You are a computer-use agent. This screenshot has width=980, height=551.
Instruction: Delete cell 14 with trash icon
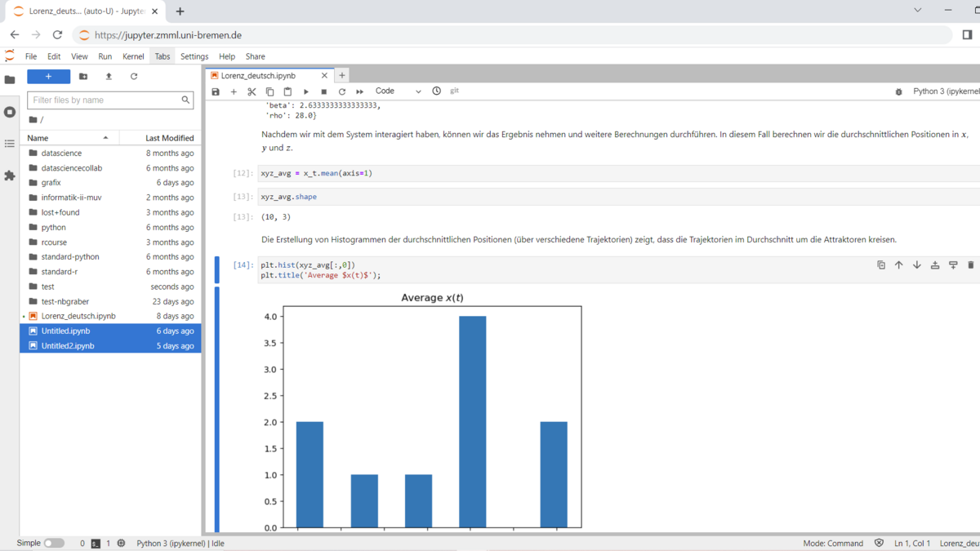pyautogui.click(x=971, y=265)
